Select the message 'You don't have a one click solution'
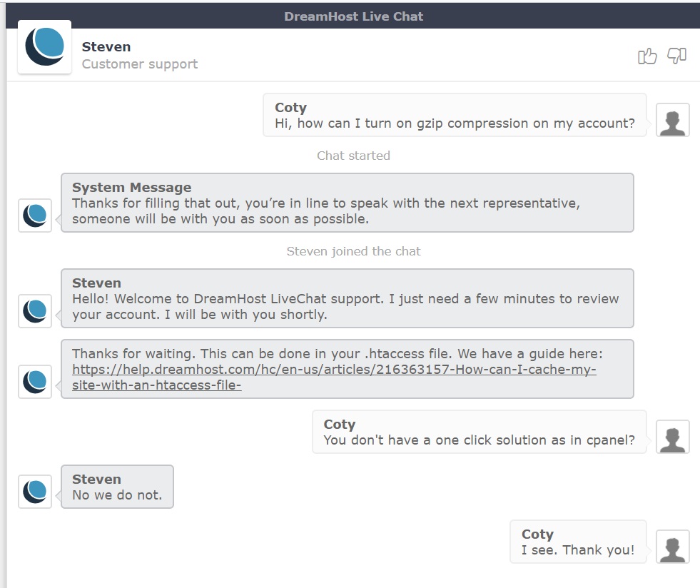 480,440
